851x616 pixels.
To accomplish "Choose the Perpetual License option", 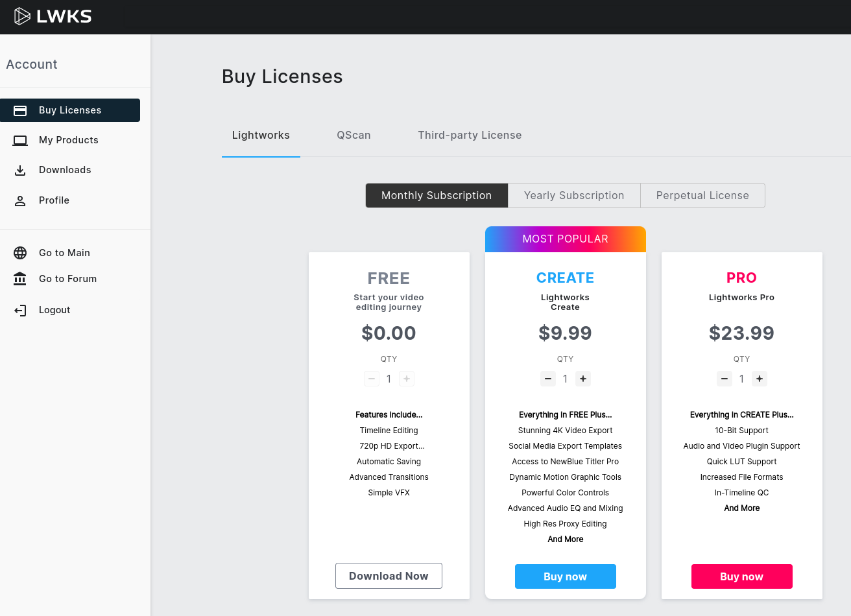I will pyautogui.click(x=702, y=195).
